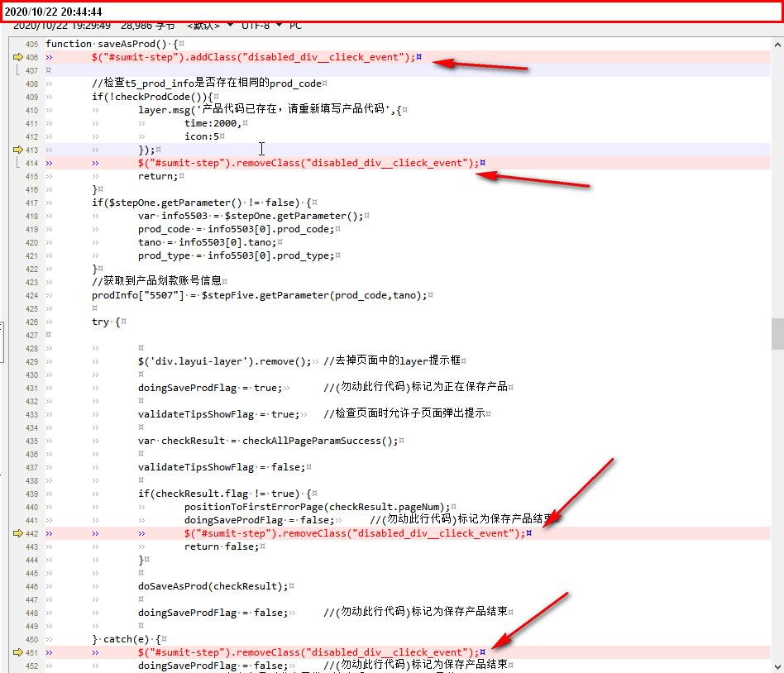Click the removeClass line 451

311,652
